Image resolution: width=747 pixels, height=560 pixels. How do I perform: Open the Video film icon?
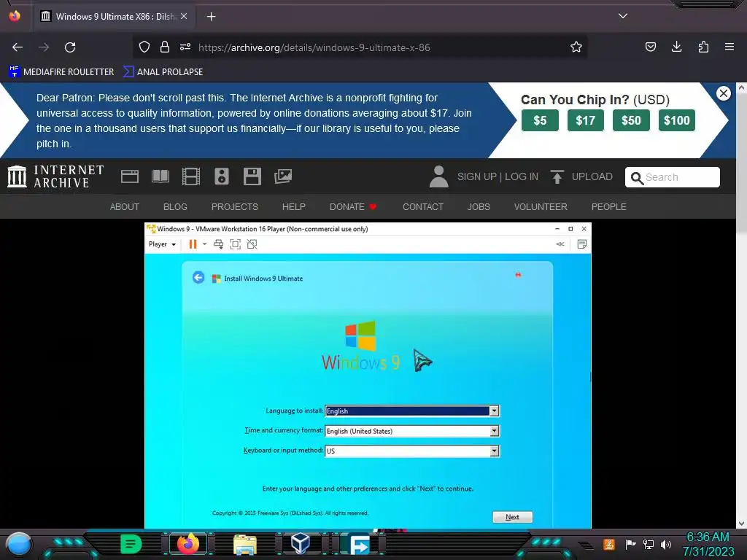point(190,176)
